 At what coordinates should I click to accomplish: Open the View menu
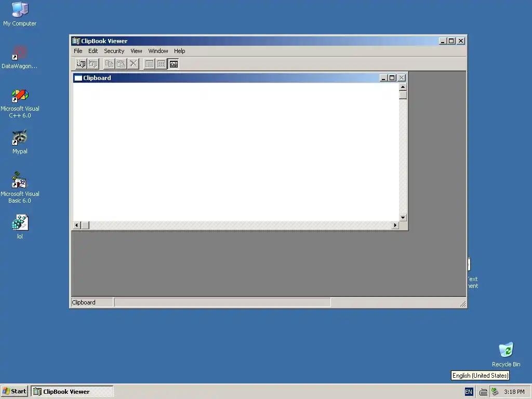pyautogui.click(x=136, y=51)
